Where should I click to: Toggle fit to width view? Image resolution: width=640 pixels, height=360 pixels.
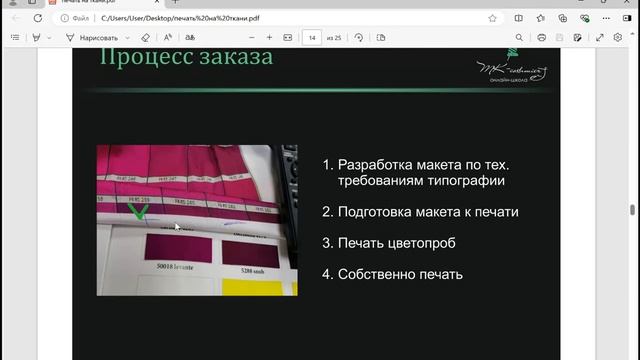coord(288,38)
